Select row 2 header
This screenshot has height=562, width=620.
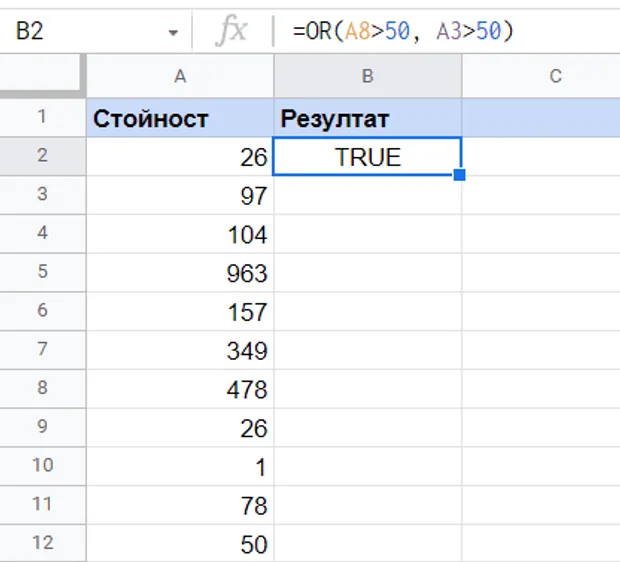pyautogui.click(x=42, y=156)
